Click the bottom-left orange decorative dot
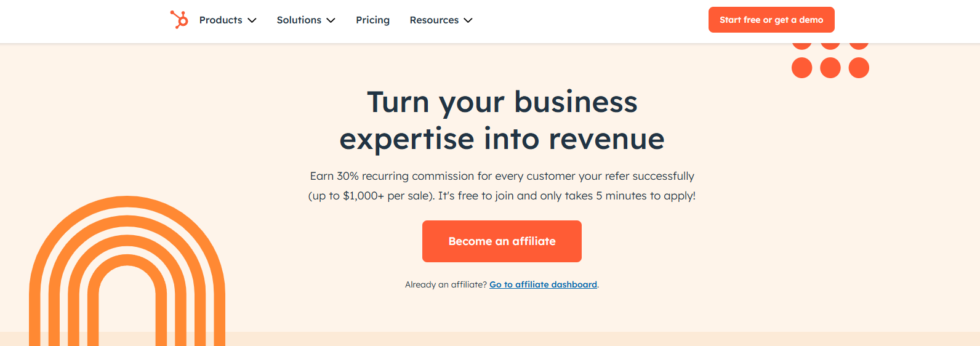Screen dimensions: 980x346 point(801,68)
